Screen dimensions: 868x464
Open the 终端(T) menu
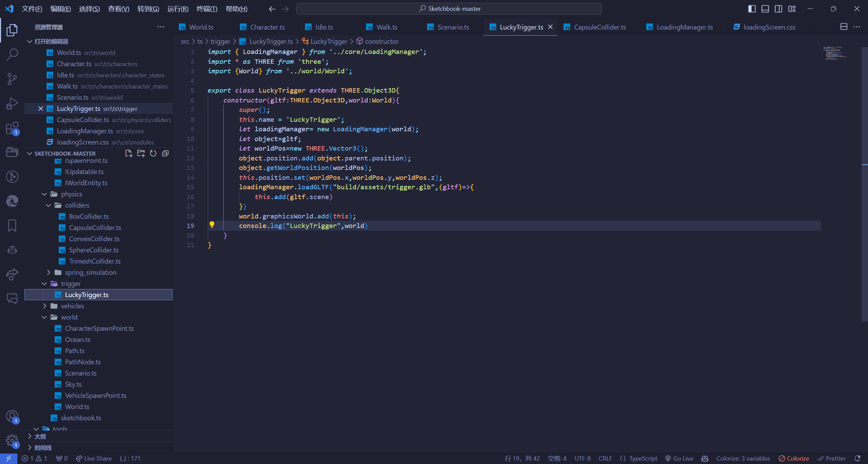(x=207, y=9)
